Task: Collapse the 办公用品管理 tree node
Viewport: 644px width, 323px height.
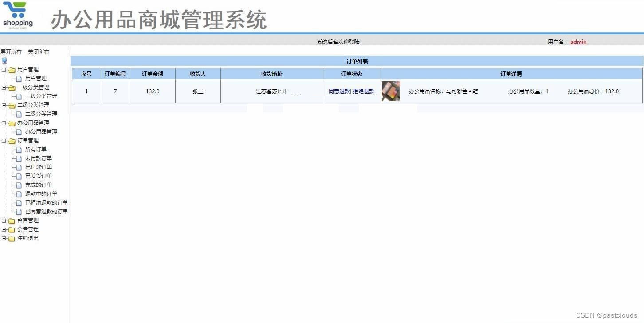Action: click(x=4, y=122)
